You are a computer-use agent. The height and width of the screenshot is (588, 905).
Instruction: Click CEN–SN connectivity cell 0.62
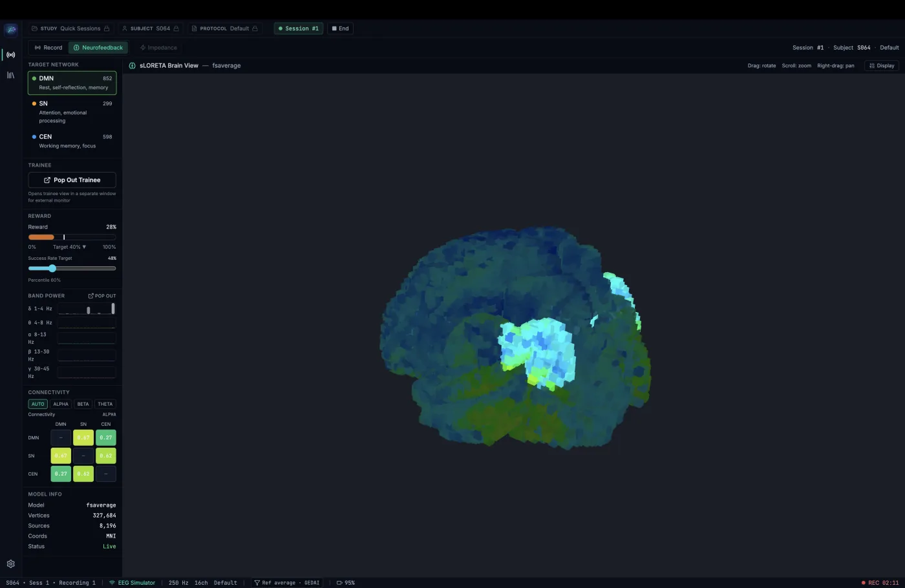[83, 474]
